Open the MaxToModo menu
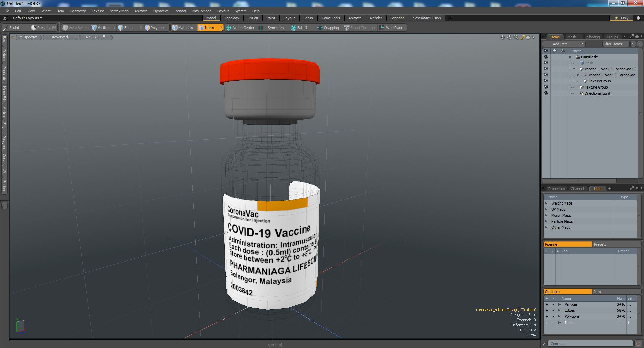Viewport: 644px width, 348px height. (202, 11)
